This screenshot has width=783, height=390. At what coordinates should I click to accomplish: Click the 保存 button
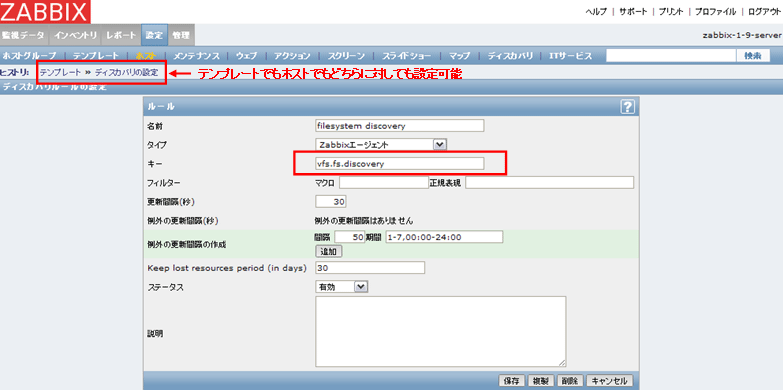[511, 381]
